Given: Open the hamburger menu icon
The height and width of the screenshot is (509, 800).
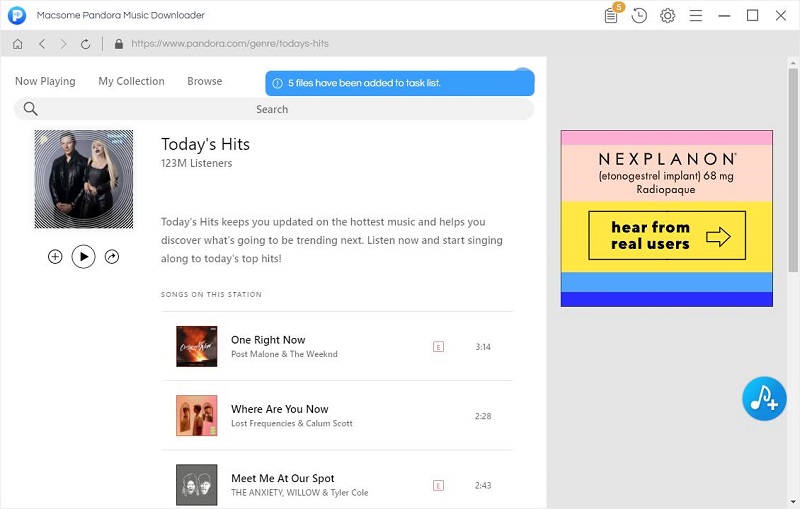Looking at the screenshot, I should tap(696, 16).
